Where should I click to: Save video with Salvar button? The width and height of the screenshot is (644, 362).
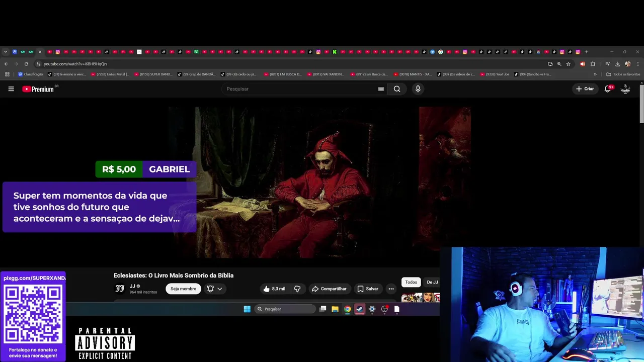(368, 289)
